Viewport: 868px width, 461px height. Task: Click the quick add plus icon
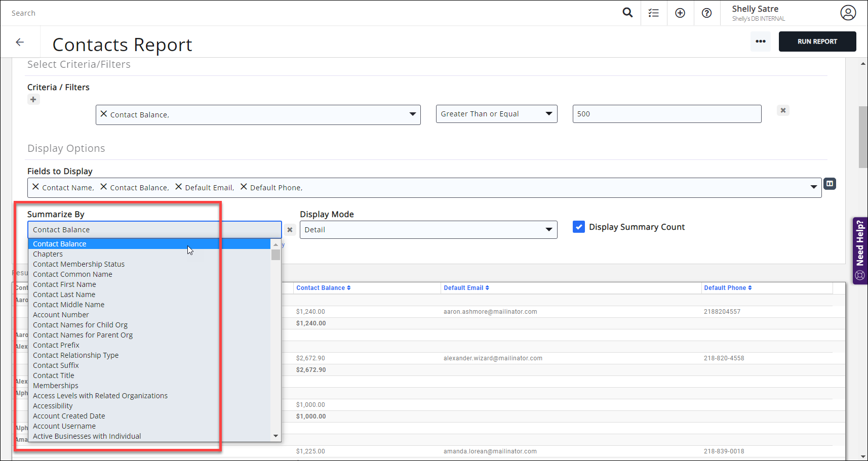680,13
